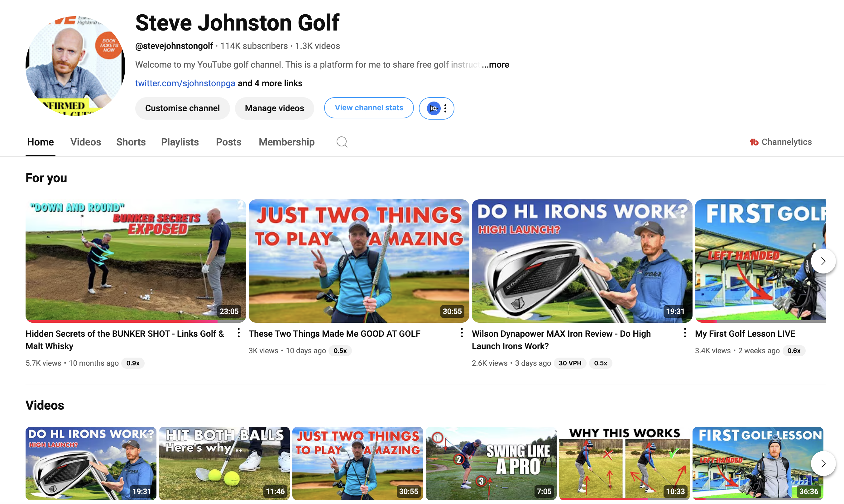Click the Manage videos button
The image size is (844, 504).
(x=274, y=108)
